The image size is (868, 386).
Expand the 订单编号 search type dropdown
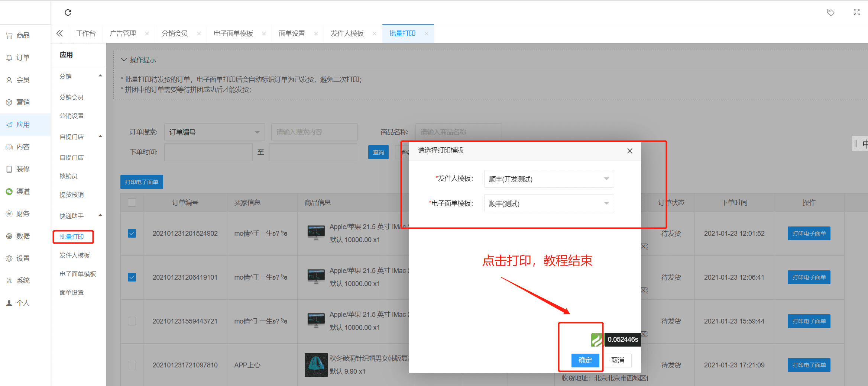(214, 132)
